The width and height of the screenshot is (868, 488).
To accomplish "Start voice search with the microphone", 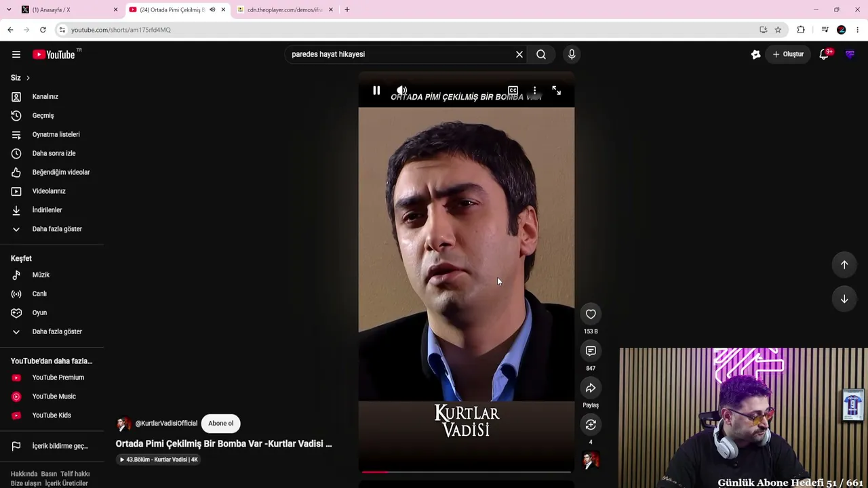I will click(x=572, y=54).
